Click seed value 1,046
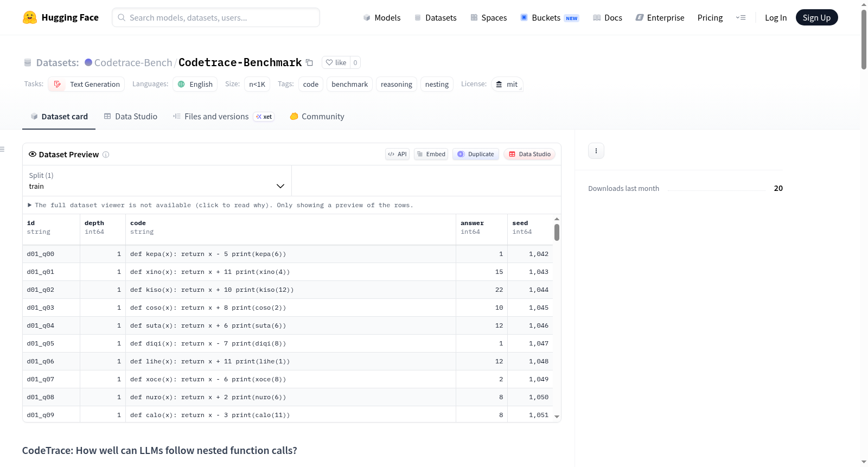 tap(539, 325)
